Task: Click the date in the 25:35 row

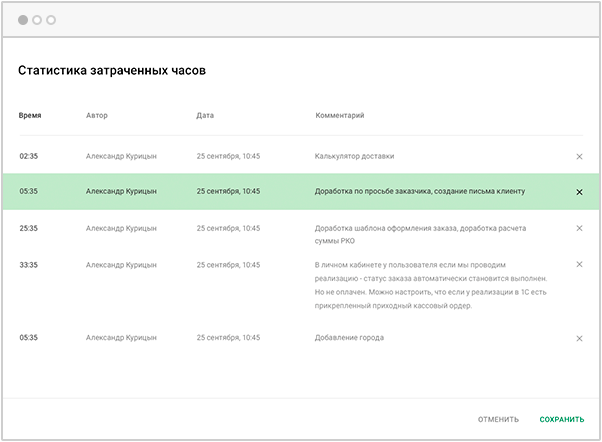Action: coord(228,228)
